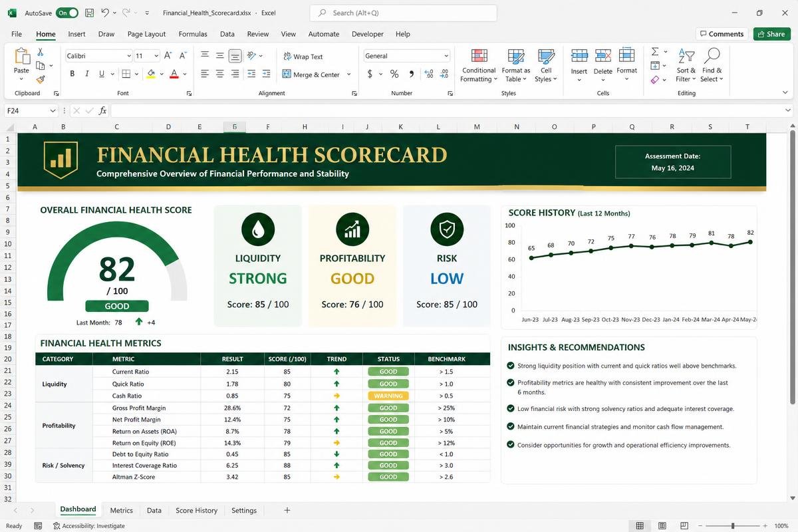798x532 pixels.
Task: Open the Name Box F24 dropdown
Action: coord(53,111)
